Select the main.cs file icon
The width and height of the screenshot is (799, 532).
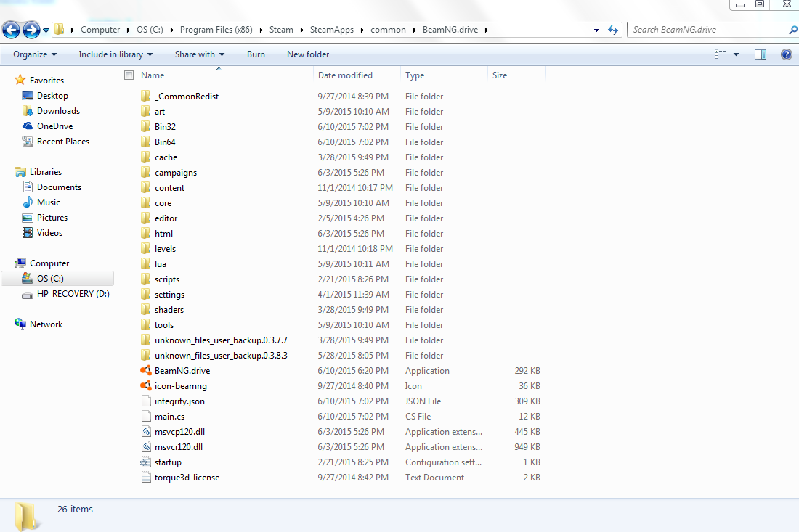coord(146,417)
